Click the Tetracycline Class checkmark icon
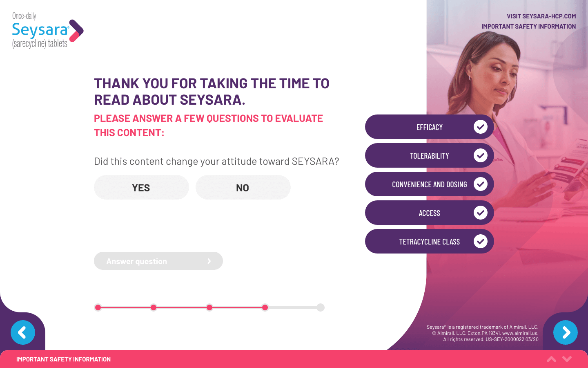Screen dimensions: 588x368 click(481, 241)
